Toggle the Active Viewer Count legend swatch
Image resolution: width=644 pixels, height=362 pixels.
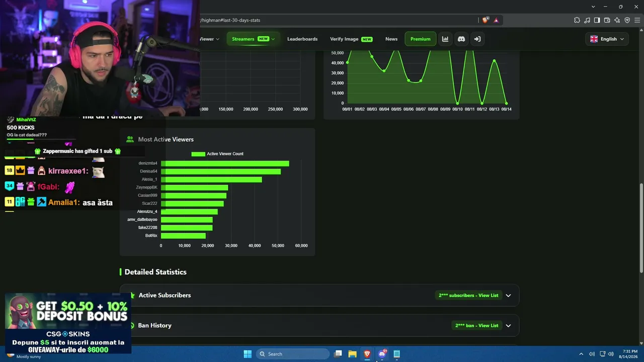point(198,154)
